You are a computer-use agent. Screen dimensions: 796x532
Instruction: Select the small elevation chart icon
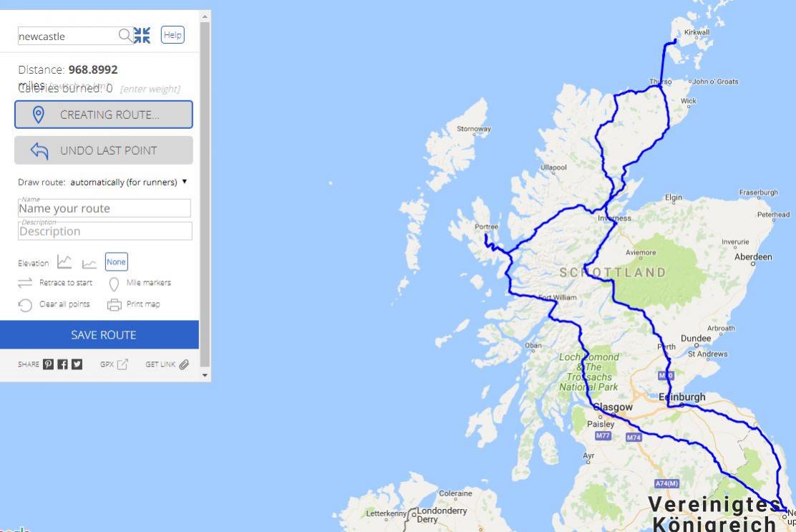[89, 263]
